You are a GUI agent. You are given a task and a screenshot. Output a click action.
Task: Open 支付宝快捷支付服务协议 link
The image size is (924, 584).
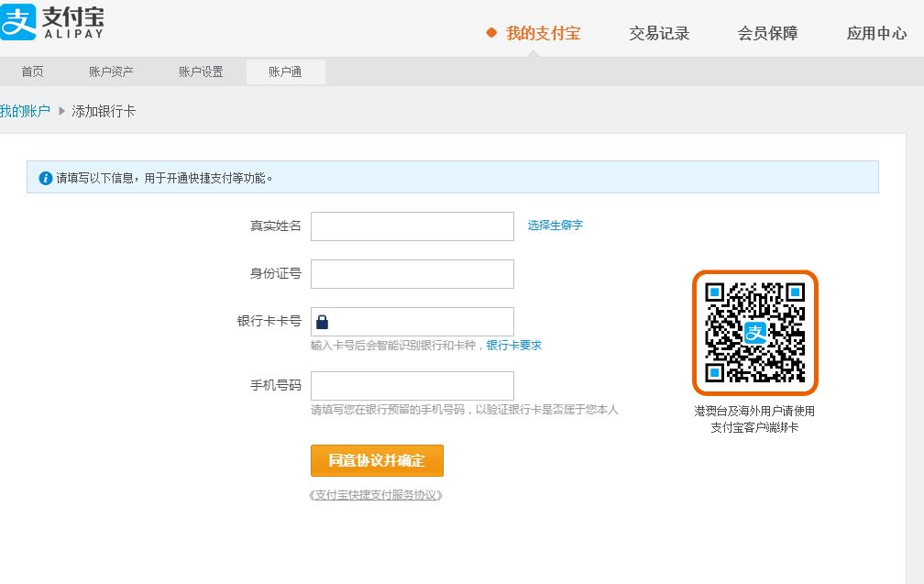[x=376, y=495]
